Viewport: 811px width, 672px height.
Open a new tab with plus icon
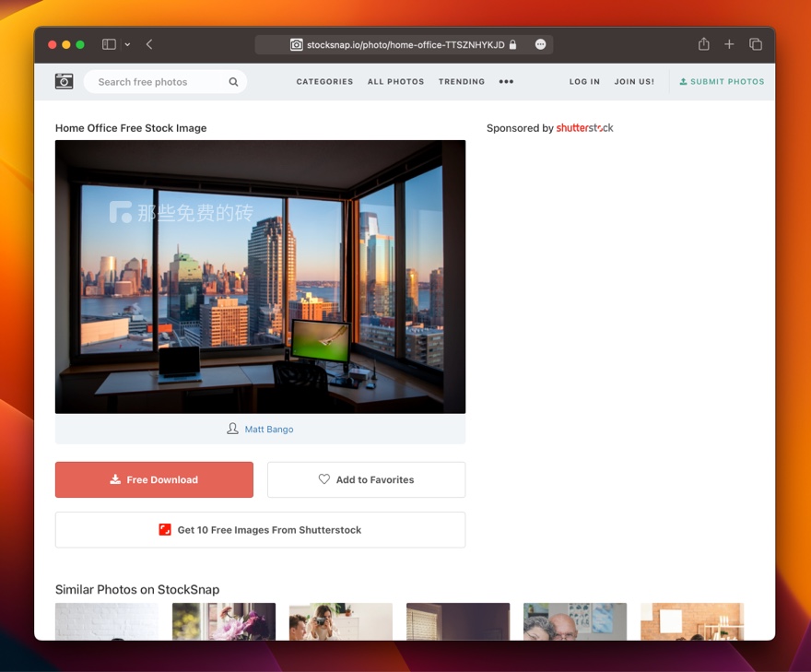pyautogui.click(x=729, y=44)
